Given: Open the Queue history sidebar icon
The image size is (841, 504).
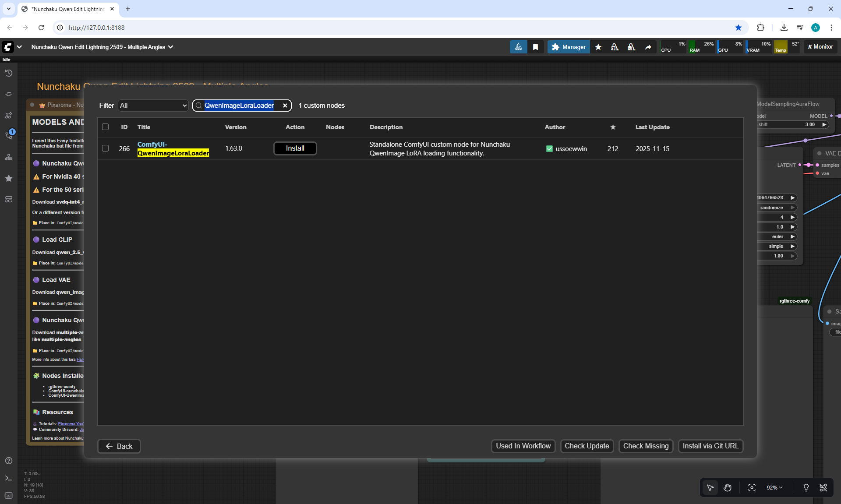Looking at the screenshot, I should click(9, 73).
